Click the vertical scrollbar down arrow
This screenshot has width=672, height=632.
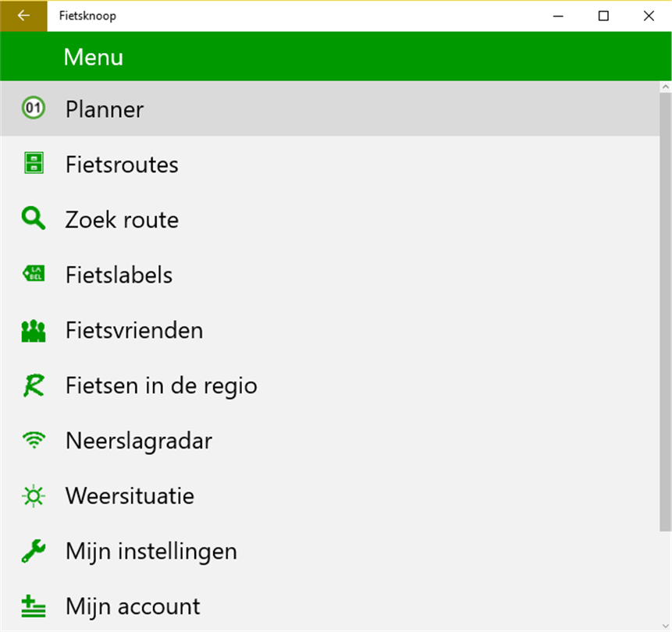click(x=666, y=625)
